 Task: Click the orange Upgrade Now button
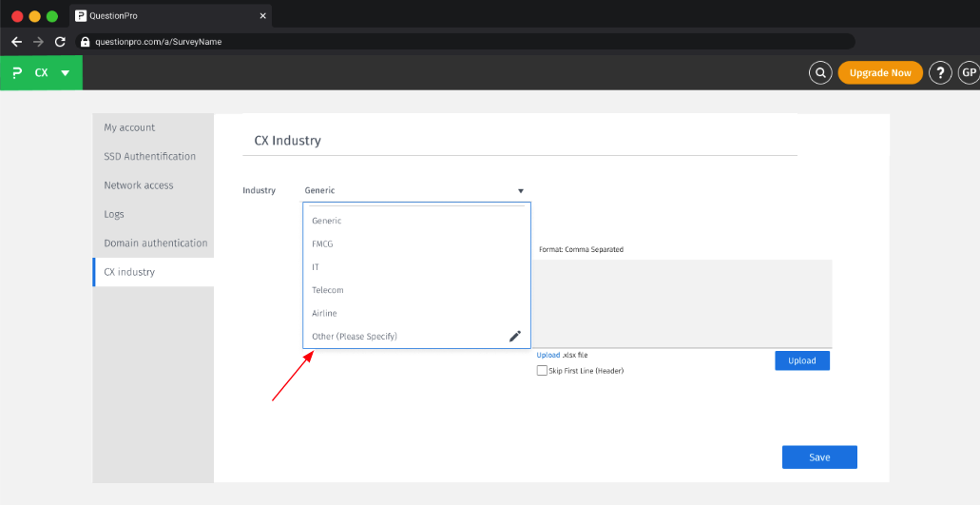[x=879, y=73]
